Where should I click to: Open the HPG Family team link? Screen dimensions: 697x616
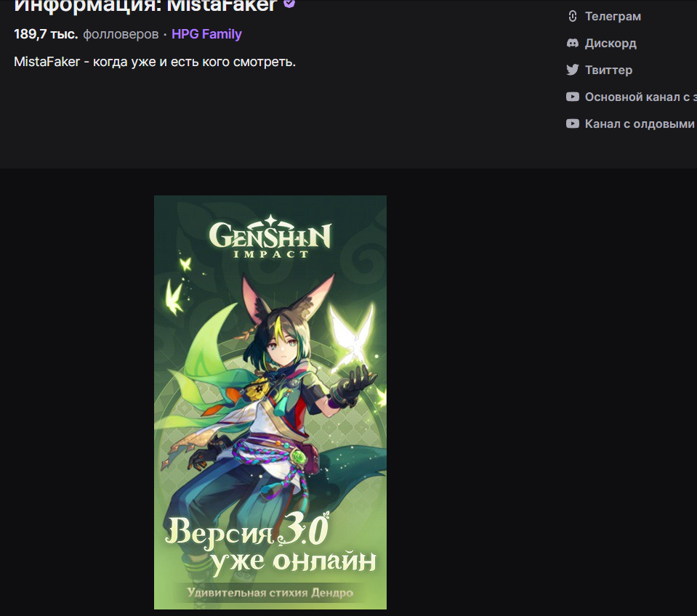[206, 34]
